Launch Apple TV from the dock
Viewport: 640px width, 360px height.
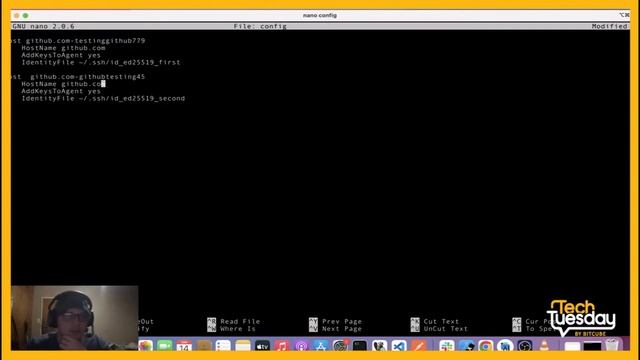click(x=262, y=346)
